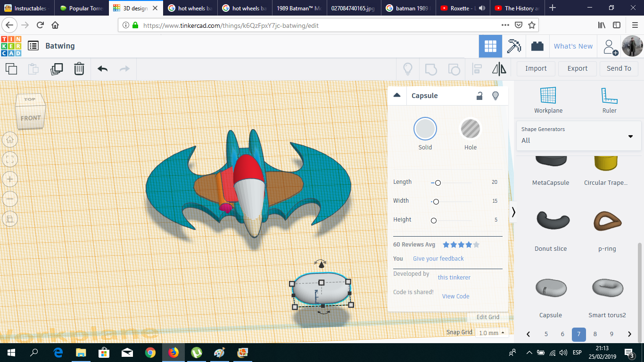The height and width of the screenshot is (362, 644).
Task: Adjust the Width slider handle
Action: point(436,202)
